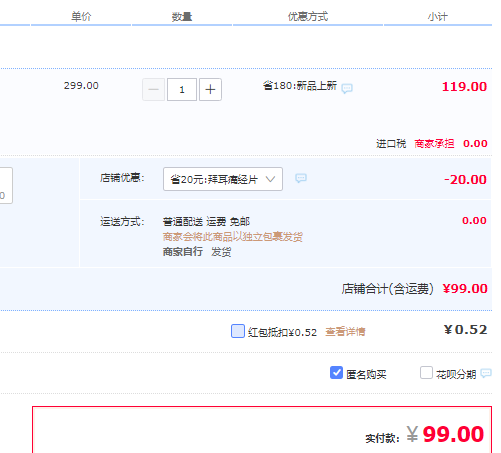Open the 查看详情 link
Screen dimensions: 501x453
tap(345, 332)
